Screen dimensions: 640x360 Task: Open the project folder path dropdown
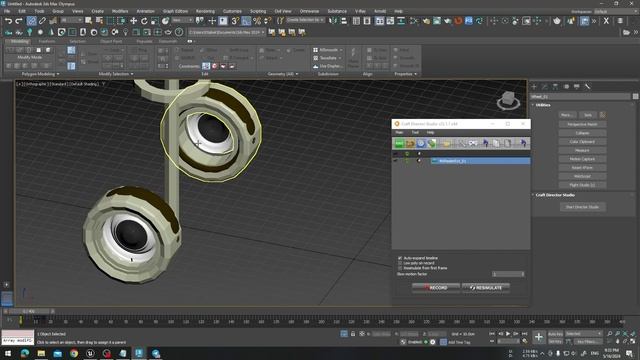[226, 32]
